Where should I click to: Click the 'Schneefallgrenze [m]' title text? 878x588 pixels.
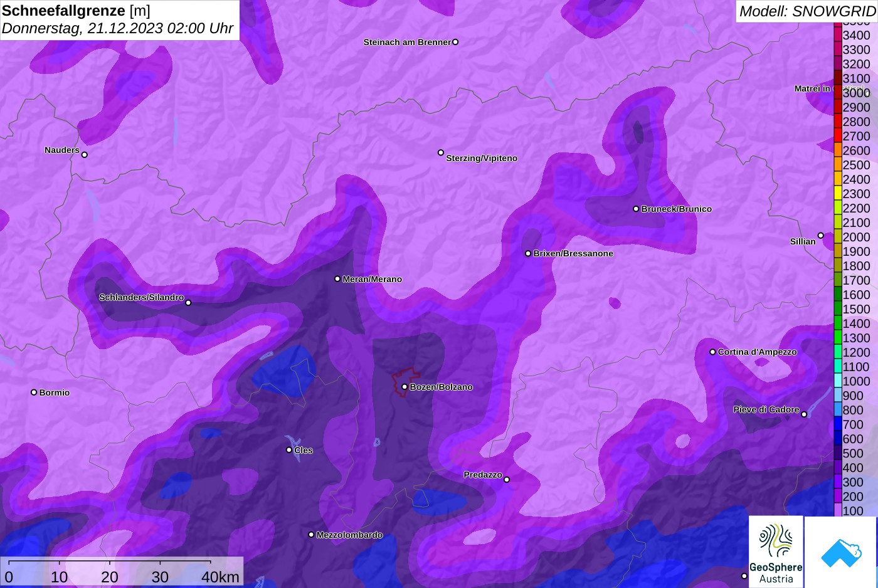[x=76, y=11]
